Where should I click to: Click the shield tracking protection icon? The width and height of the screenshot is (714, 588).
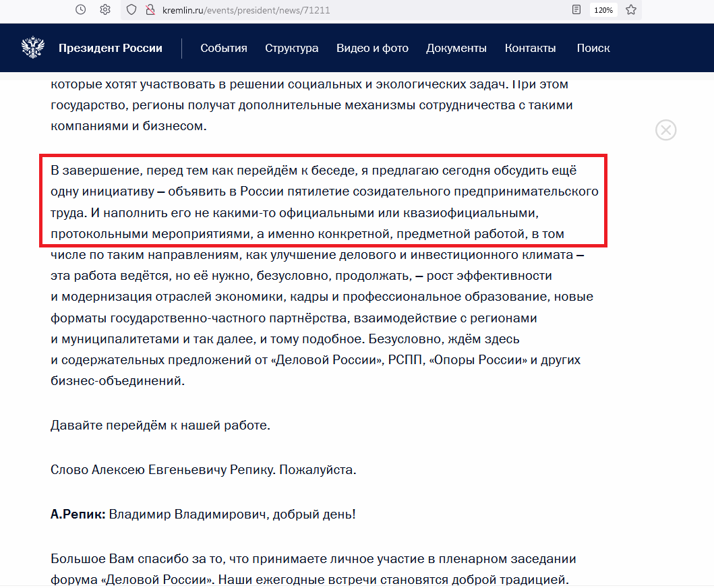click(x=131, y=9)
